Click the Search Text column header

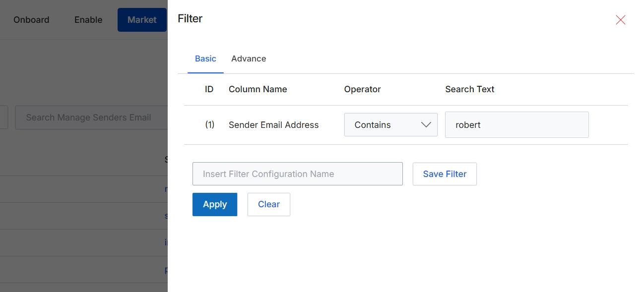pos(470,89)
